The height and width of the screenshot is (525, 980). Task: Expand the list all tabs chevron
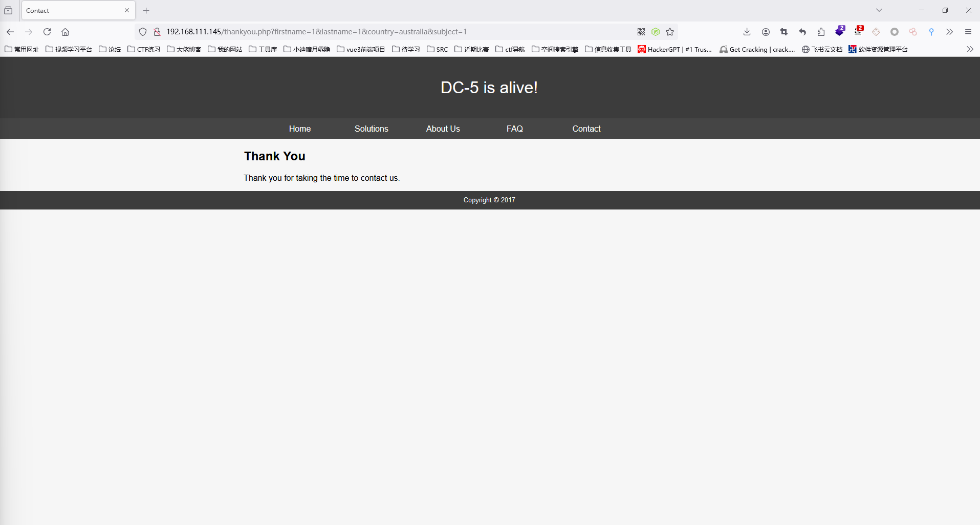click(x=879, y=10)
